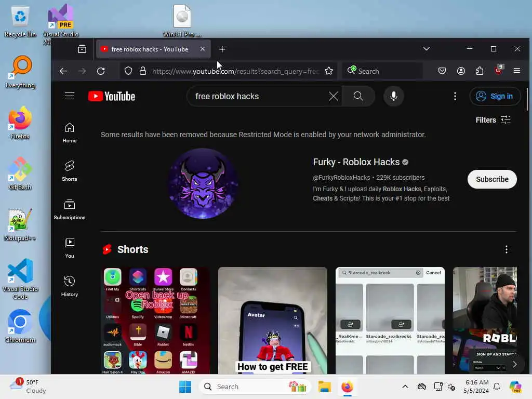Open Firefox View recent browsing icon
Screen dimensions: 532x399
click(82, 49)
